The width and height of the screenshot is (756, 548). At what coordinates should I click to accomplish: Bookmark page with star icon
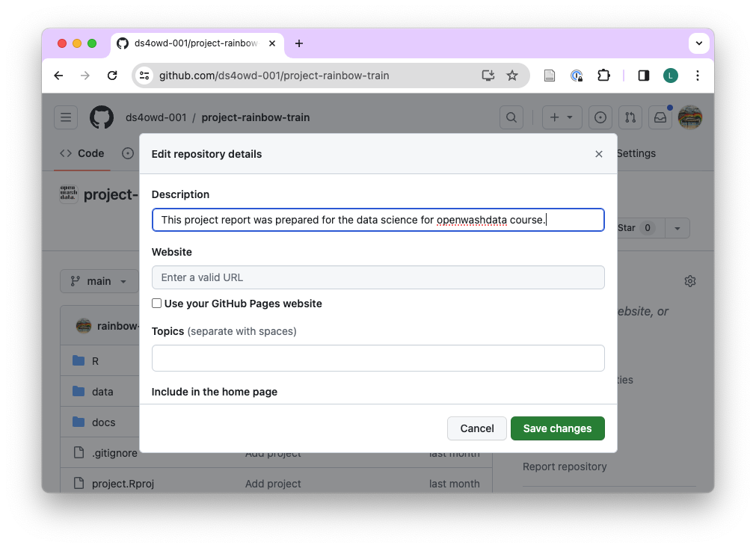pos(512,76)
